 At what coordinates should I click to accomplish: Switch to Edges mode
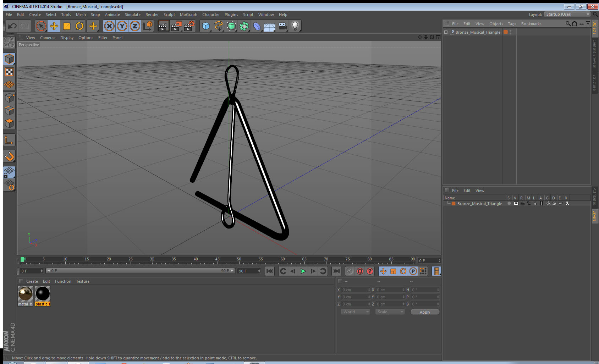(9, 111)
